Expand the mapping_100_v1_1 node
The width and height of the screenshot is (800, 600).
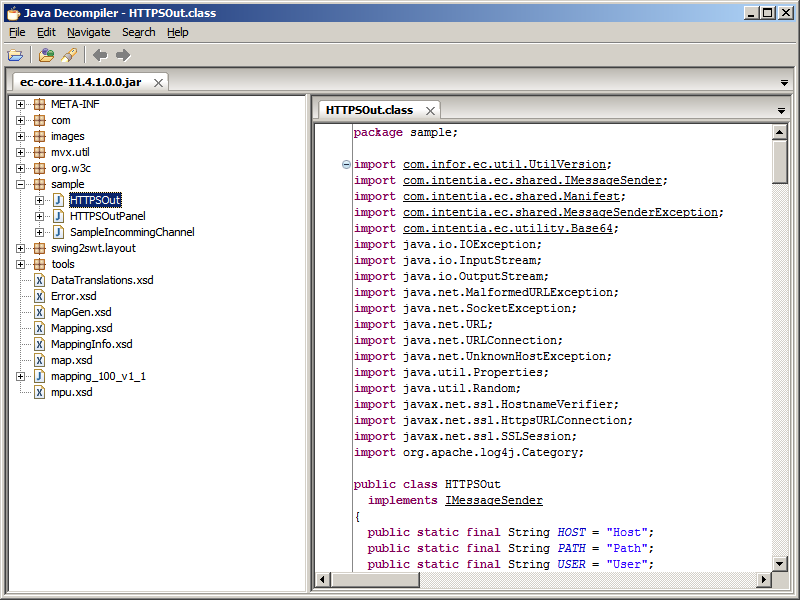21,376
